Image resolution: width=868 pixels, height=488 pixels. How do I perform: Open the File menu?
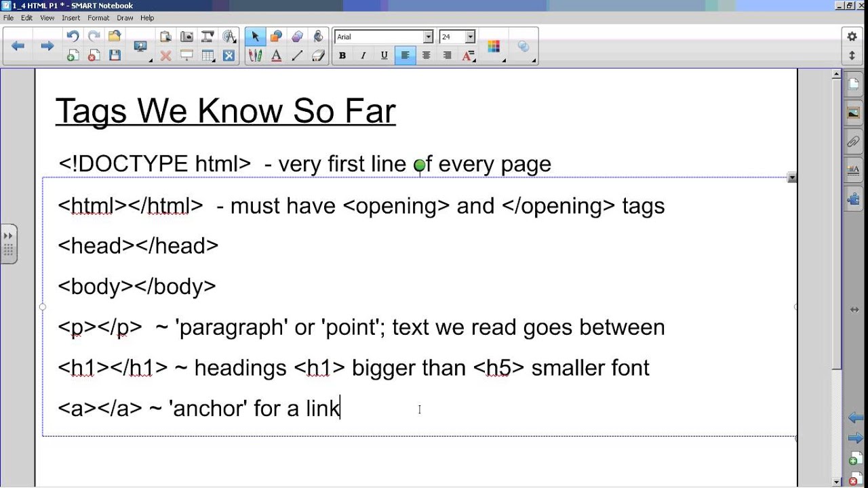tap(8, 18)
